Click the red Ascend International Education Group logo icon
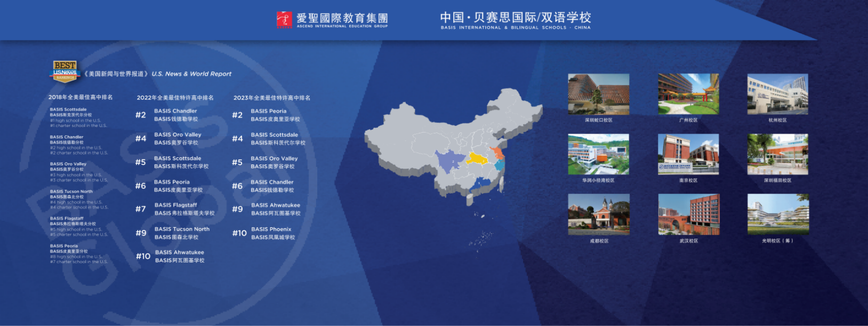 tap(284, 20)
